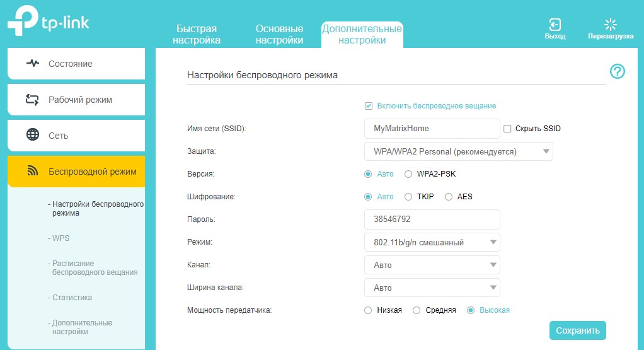Viewport: 644px width, 350px height.
Task: Switch to Основные настройки tab
Action: click(x=279, y=35)
